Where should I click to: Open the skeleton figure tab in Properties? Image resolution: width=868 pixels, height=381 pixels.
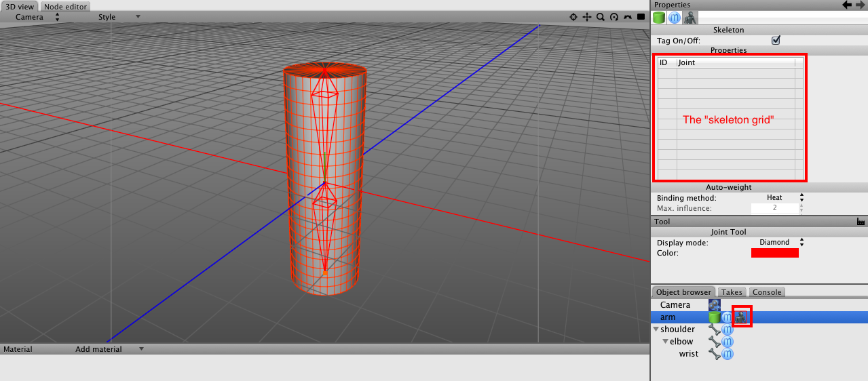tap(690, 18)
